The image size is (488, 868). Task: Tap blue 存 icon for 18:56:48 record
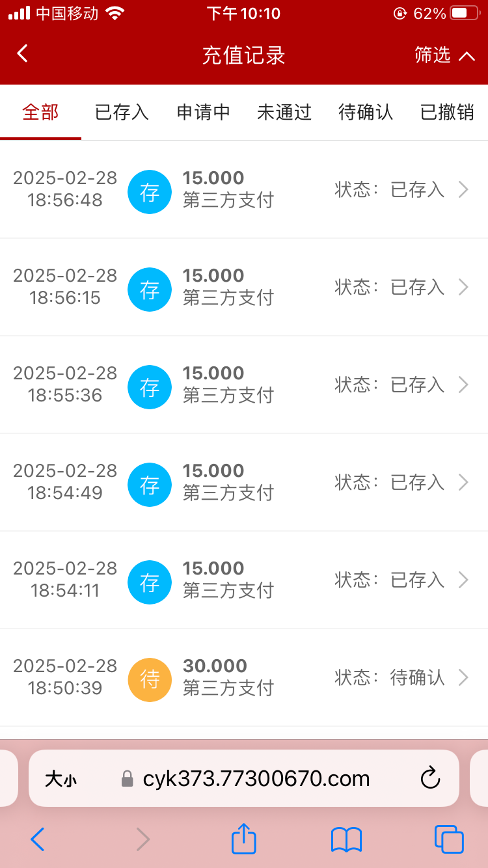pyautogui.click(x=150, y=192)
